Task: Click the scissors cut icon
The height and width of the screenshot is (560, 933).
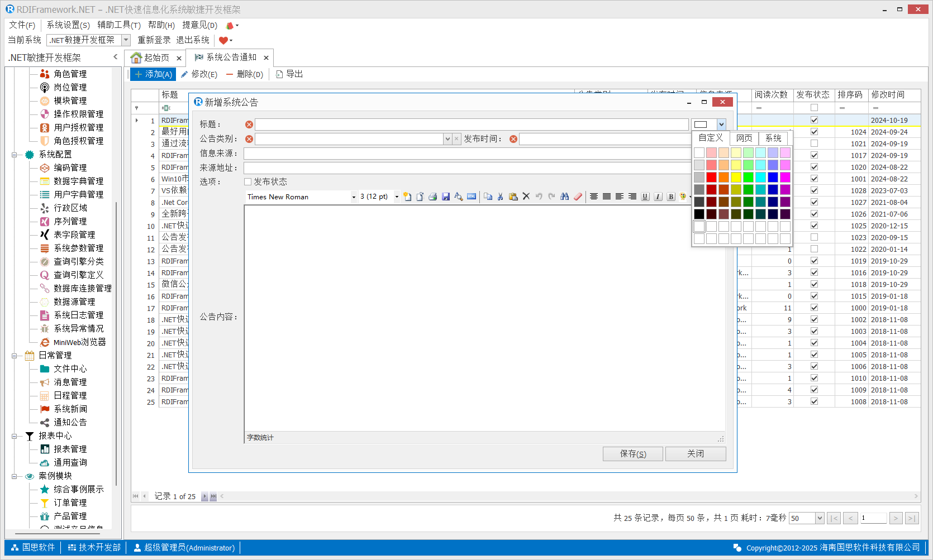Action: 501,197
